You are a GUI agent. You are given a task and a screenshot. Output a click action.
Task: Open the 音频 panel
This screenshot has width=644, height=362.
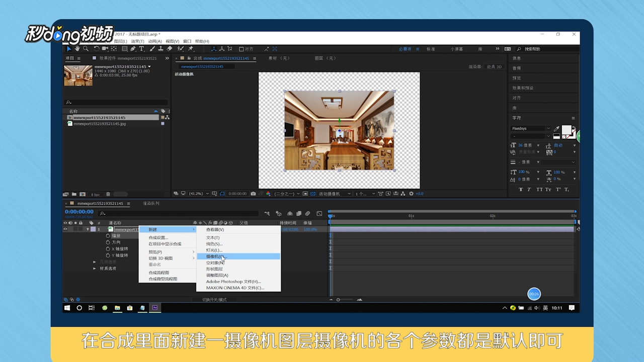coord(517,68)
